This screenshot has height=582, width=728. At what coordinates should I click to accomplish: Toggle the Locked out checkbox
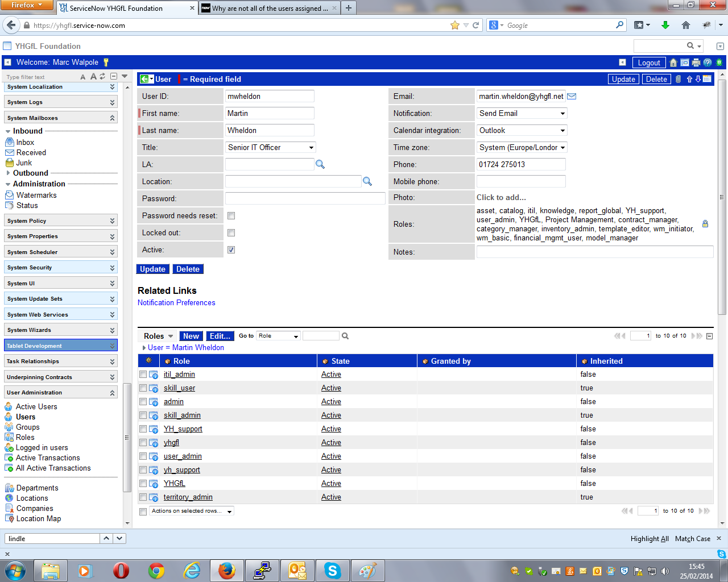tap(231, 232)
